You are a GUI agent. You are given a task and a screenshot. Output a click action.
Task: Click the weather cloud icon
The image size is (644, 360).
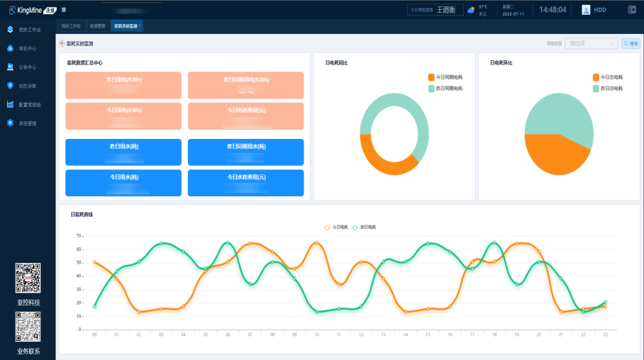click(471, 10)
